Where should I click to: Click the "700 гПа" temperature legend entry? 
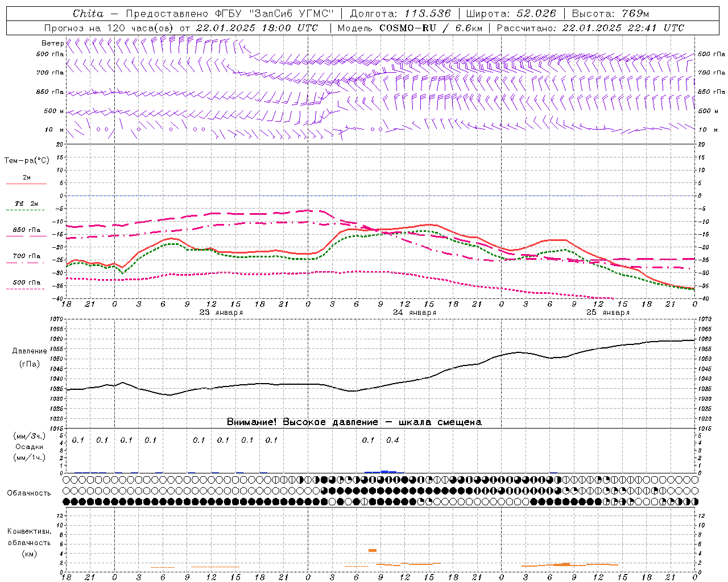[x=27, y=256]
